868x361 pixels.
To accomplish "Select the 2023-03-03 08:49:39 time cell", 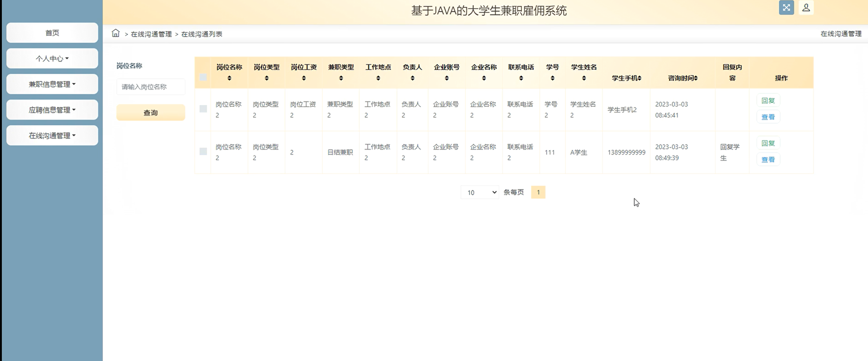I will 682,152.
